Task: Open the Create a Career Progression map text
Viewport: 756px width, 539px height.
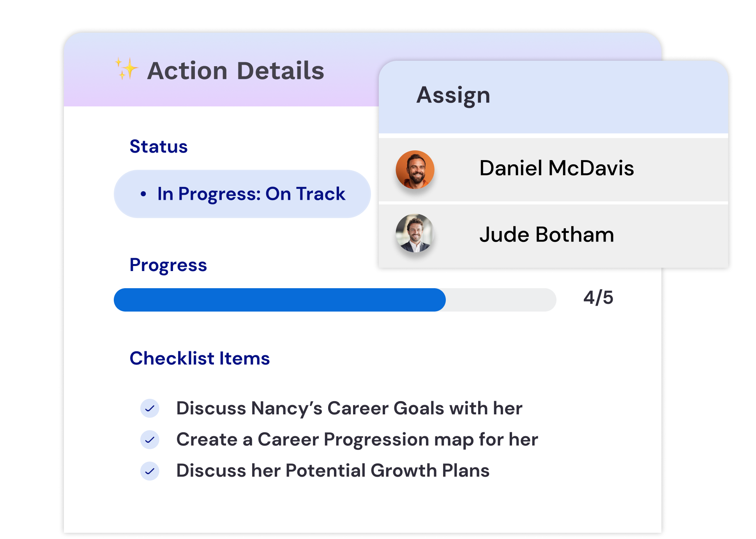Action: pos(357,440)
